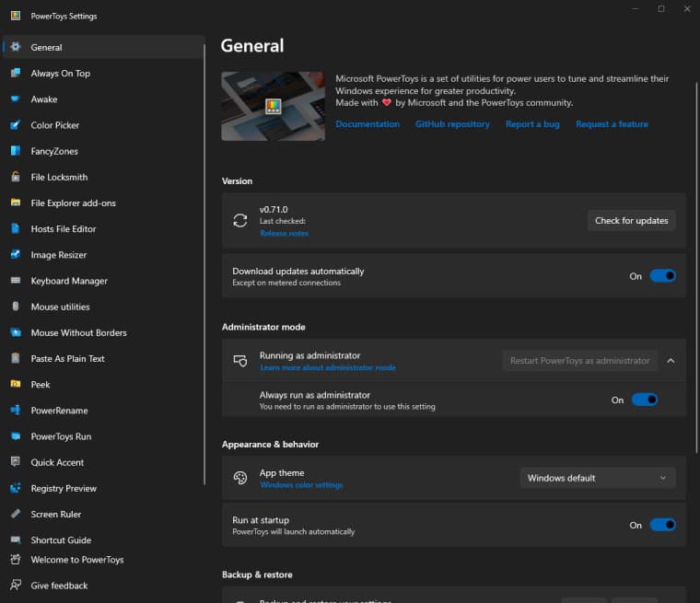
Task: Open the PowerToys Run settings page
Action: click(61, 436)
